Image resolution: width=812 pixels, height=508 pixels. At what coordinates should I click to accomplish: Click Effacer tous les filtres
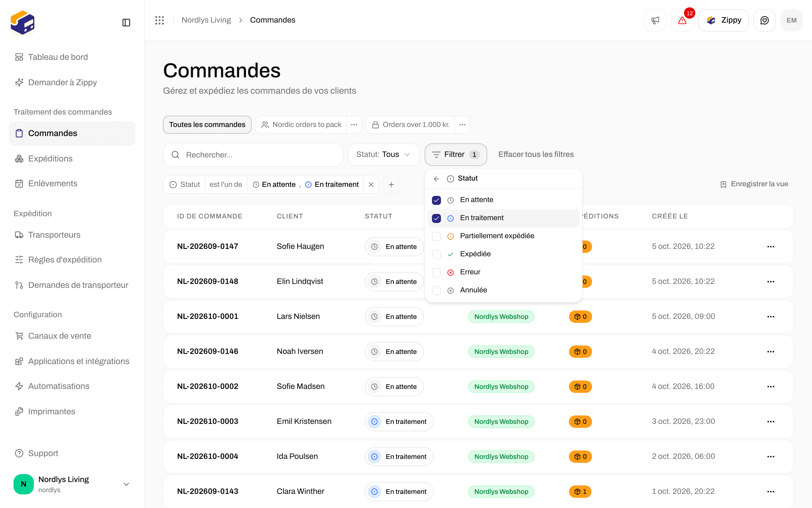(536, 155)
